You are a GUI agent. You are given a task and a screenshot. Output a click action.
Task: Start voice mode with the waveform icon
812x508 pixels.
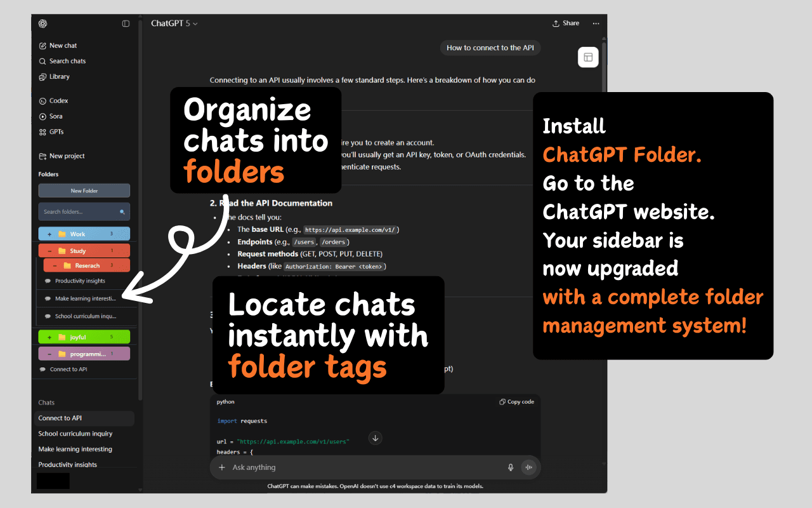click(x=528, y=467)
